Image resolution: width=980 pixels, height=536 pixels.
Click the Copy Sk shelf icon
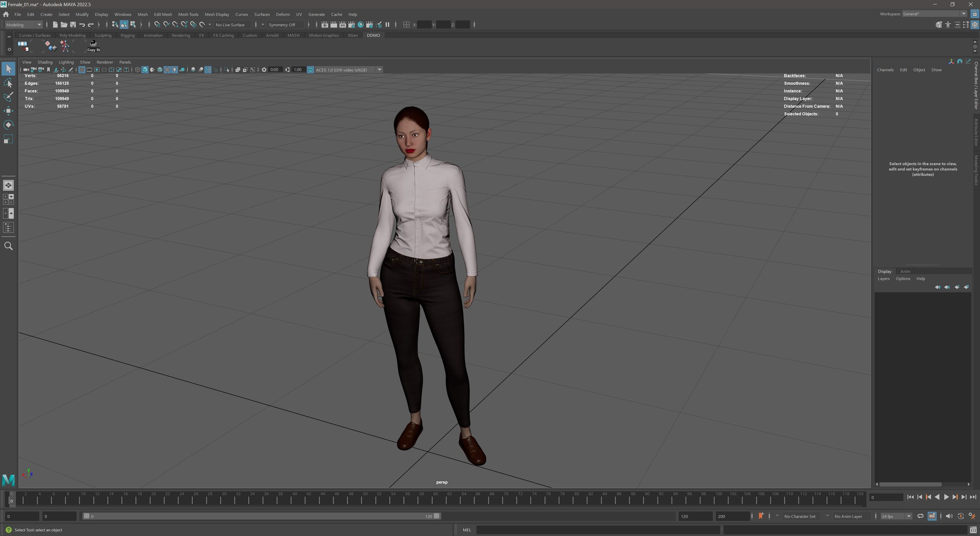[x=93, y=46]
